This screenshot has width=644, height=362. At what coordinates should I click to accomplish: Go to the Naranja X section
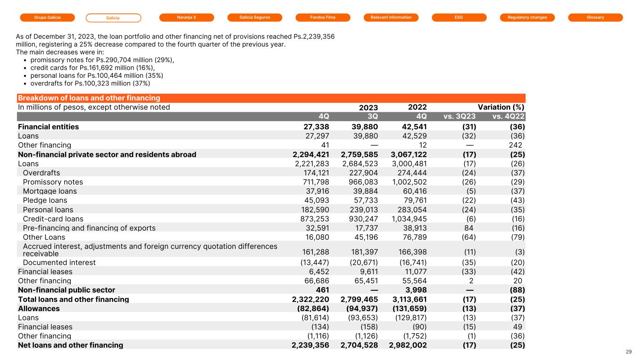point(186,17)
